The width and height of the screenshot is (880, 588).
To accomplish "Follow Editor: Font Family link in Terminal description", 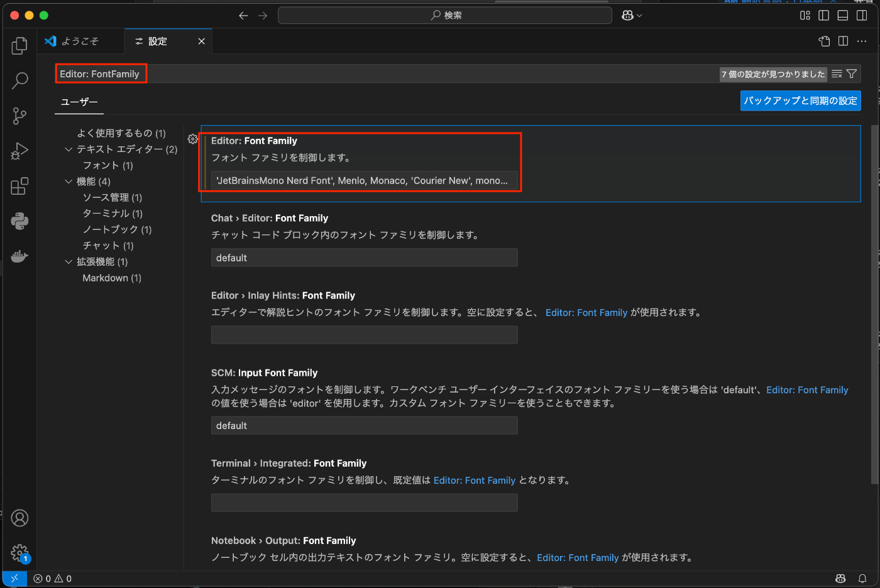I will point(475,481).
